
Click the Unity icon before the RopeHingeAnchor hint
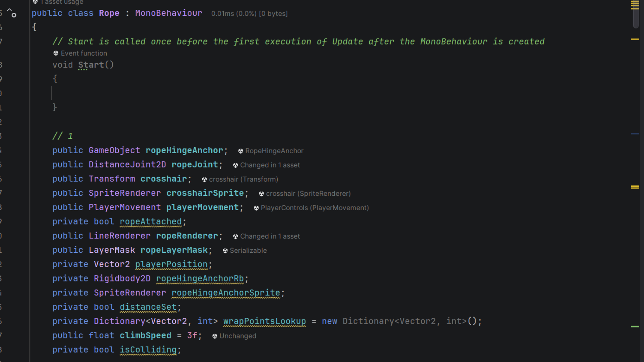click(x=240, y=151)
